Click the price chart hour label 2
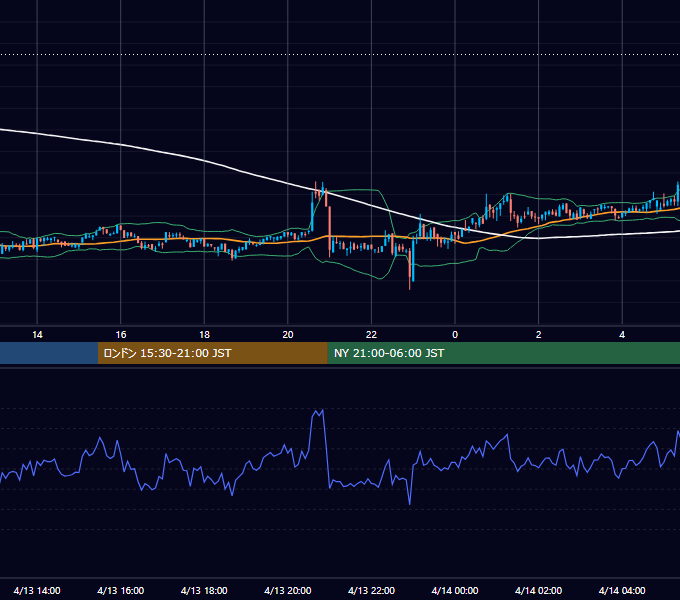Viewport: 680px width, 600px height. (539, 335)
